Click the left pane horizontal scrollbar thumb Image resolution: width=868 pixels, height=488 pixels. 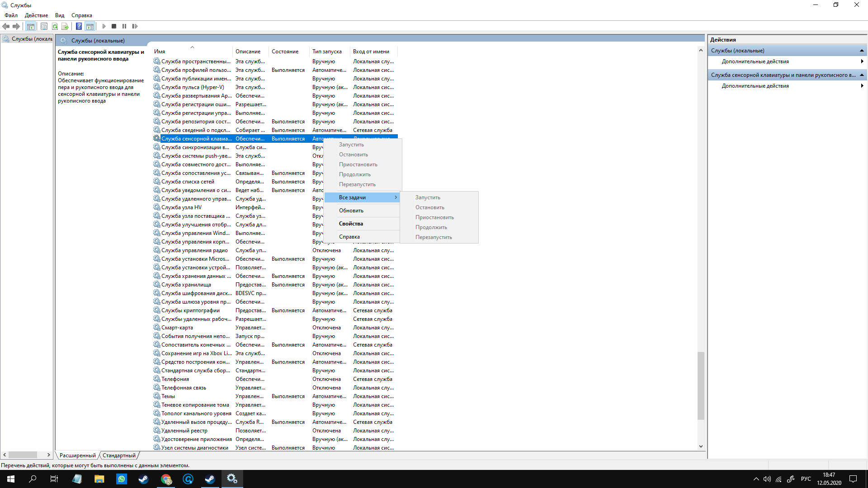23,455
